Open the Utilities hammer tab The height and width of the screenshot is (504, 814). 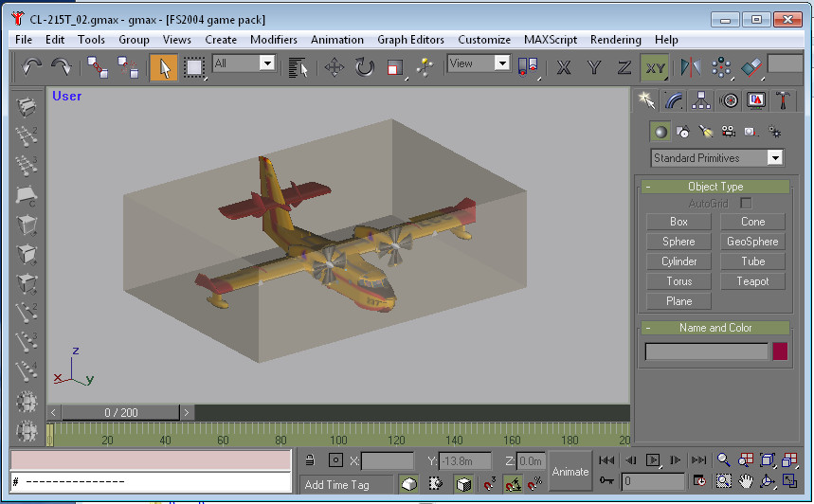point(783,100)
